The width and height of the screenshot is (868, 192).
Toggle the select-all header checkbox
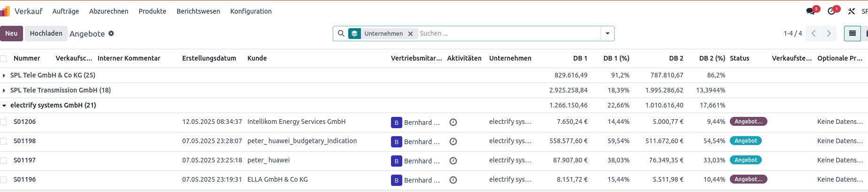3,58
